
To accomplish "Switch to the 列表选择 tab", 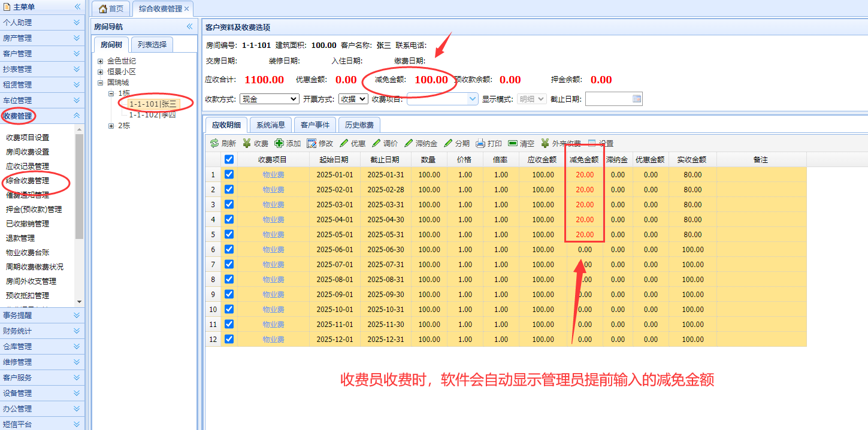I will [x=152, y=44].
